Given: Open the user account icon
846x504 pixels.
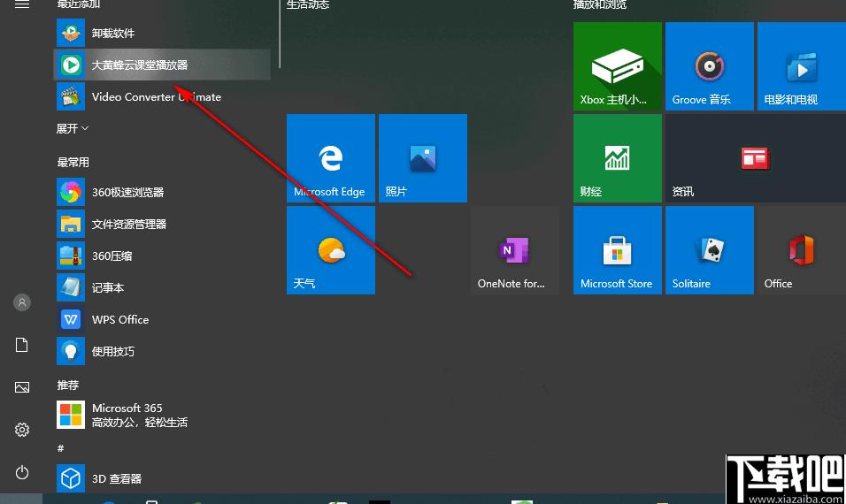Looking at the screenshot, I should coord(21,302).
